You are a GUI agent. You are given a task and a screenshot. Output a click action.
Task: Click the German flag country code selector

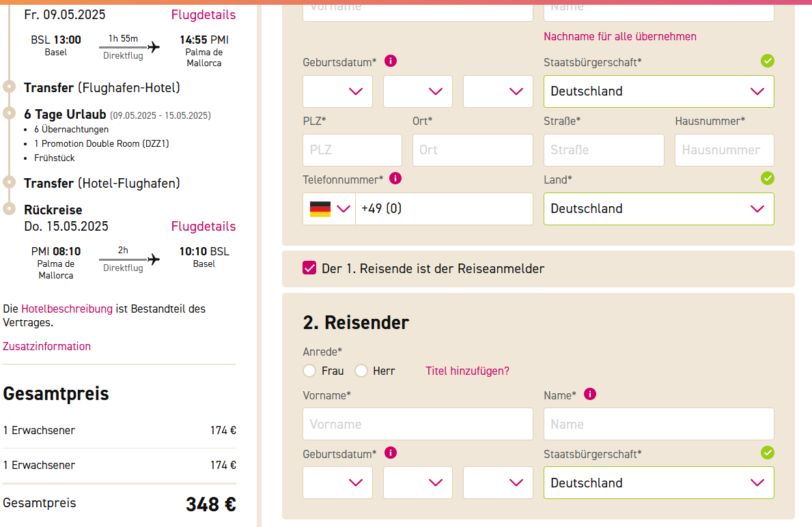[329, 209]
